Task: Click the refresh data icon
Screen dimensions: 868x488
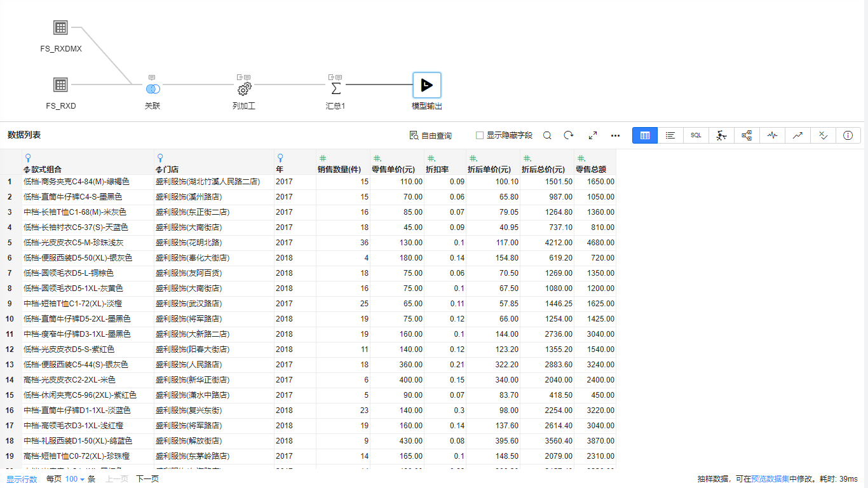Action: tap(569, 135)
